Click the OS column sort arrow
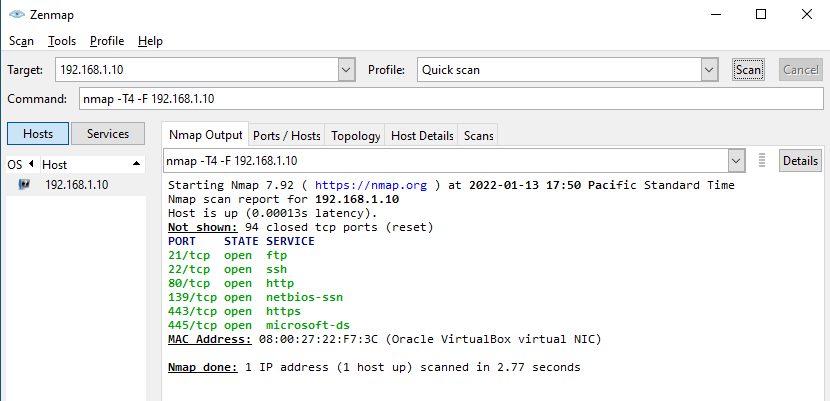This screenshot has width=830, height=401. [30, 164]
